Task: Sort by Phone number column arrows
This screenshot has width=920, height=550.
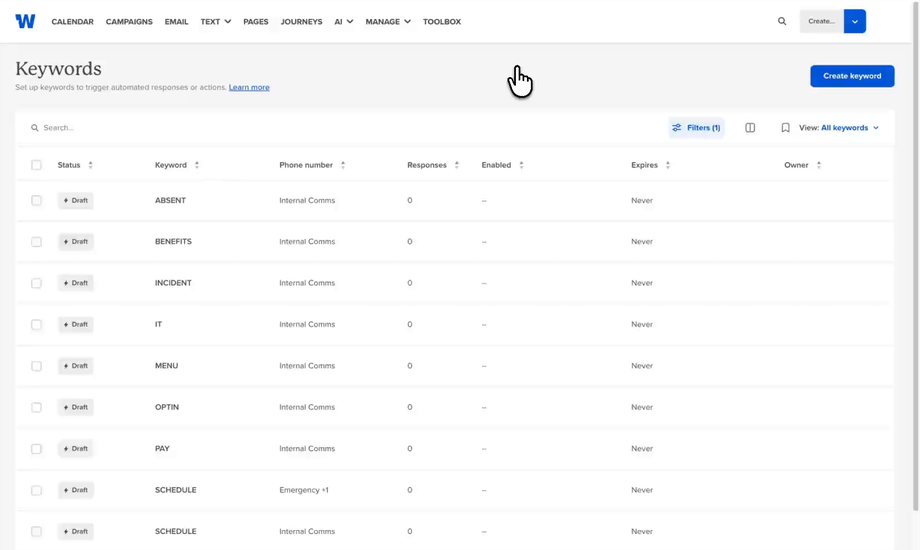Action: coord(343,165)
